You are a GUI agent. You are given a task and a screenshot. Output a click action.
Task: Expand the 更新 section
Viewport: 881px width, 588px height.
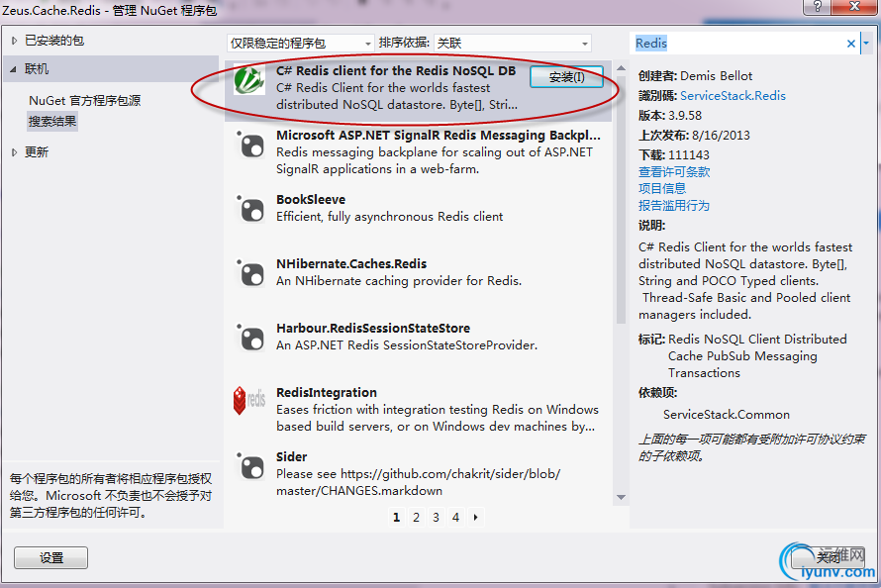15,152
